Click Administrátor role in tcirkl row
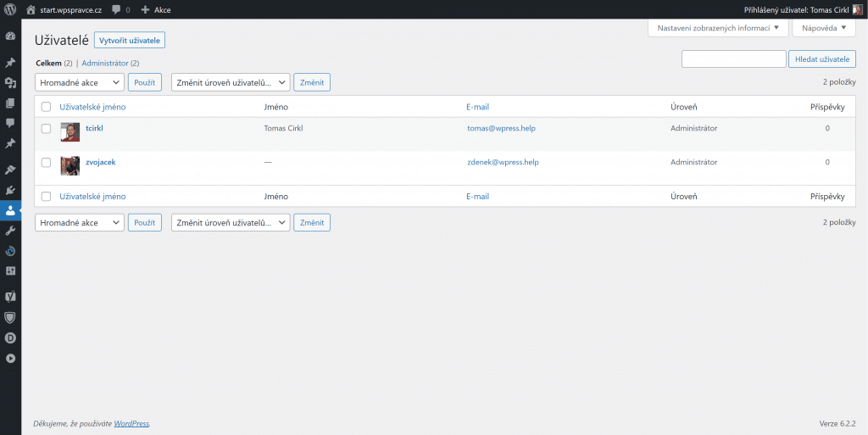Screen dimensions: 868x435 coord(694,128)
